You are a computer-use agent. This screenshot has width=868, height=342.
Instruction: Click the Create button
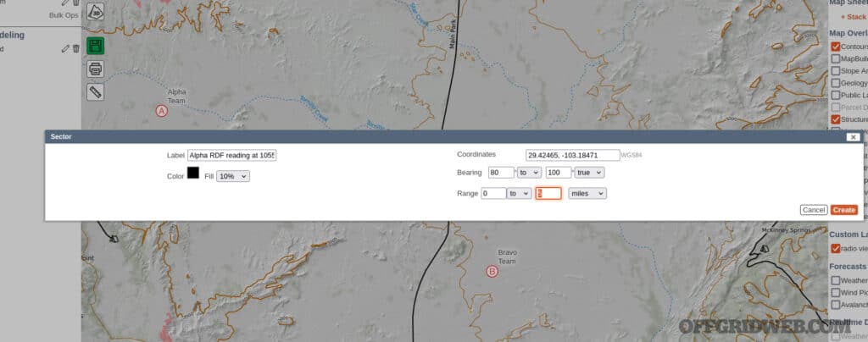coord(843,210)
